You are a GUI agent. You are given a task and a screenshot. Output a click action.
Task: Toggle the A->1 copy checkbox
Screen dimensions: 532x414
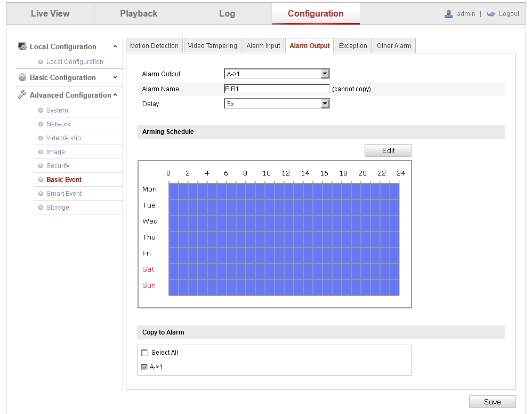click(x=144, y=367)
